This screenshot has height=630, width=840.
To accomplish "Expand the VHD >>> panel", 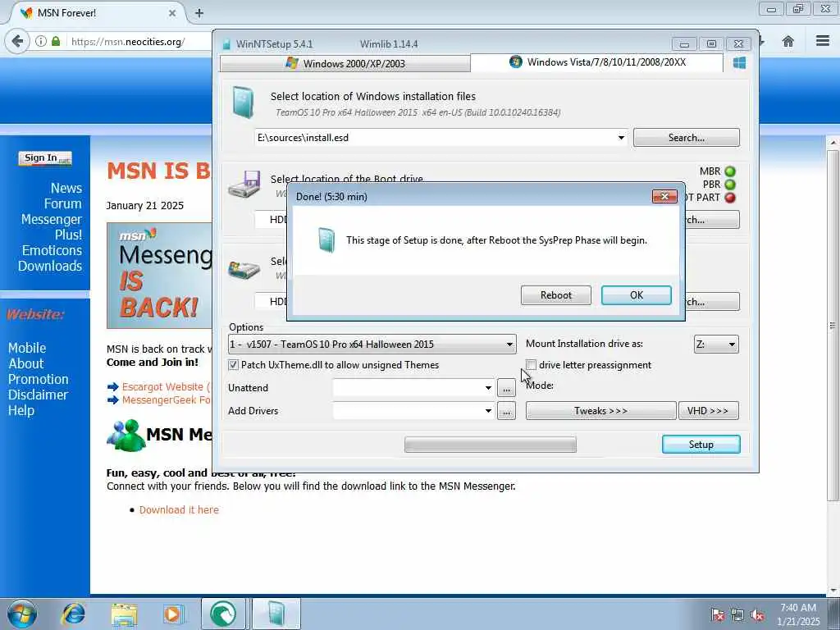I will 708,411.
